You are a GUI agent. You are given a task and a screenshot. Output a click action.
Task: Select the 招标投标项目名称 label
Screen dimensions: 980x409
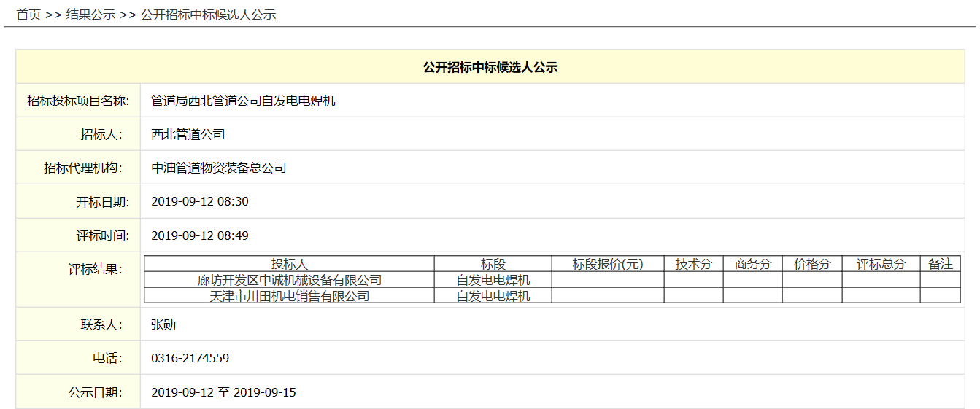pos(78,101)
